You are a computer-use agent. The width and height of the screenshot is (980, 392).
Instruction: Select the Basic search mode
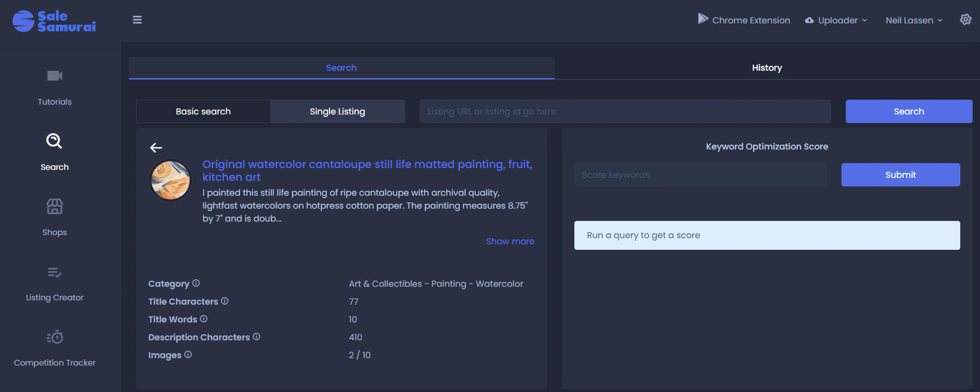[203, 111]
